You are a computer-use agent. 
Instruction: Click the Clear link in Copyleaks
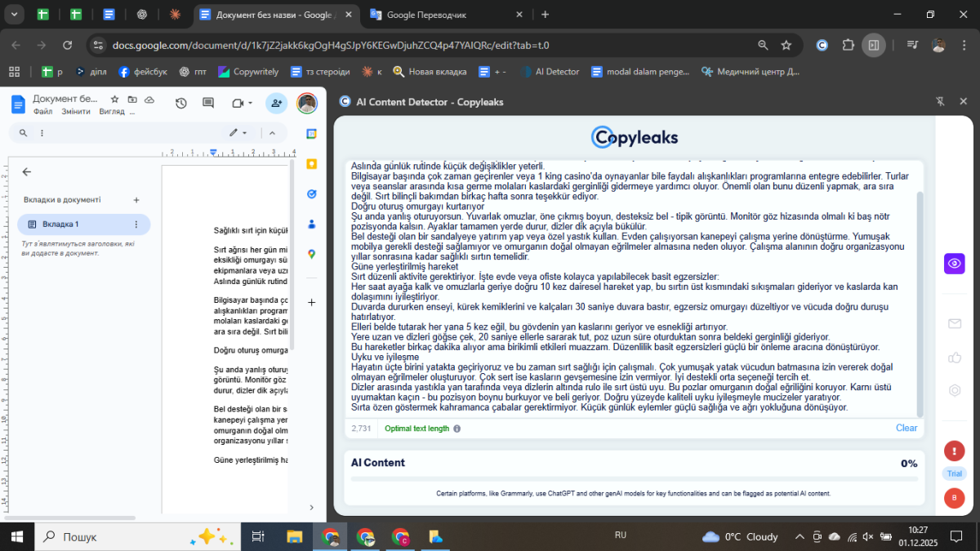point(906,428)
